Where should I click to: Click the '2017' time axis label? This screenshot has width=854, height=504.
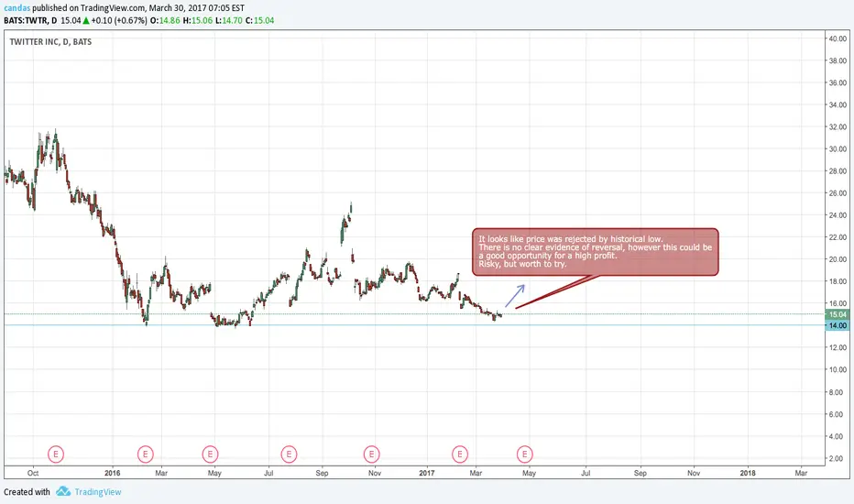[x=427, y=473]
